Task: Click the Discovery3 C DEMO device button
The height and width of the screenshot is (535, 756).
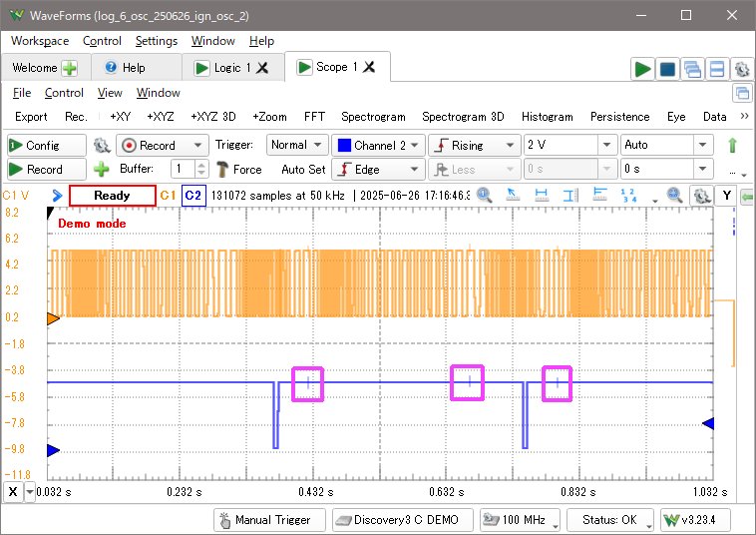Action: (x=403, y=520)
